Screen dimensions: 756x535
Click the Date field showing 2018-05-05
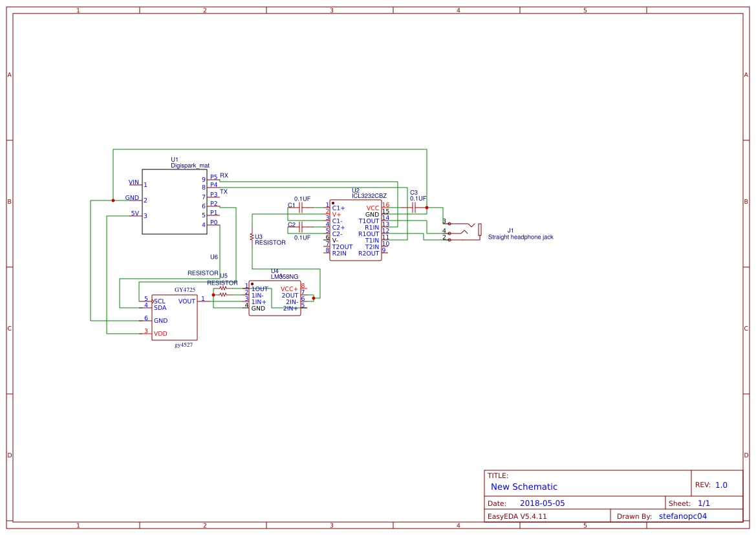[543, 503]
